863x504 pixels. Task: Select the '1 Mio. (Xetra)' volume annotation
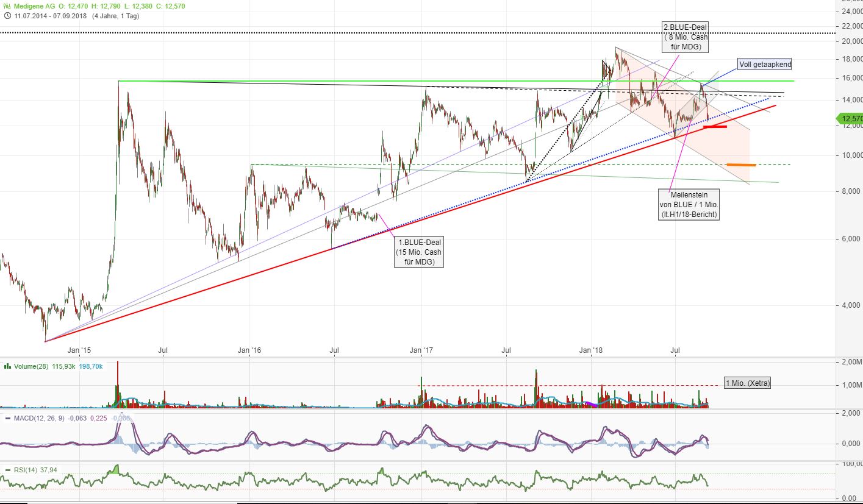click(x=747, y=383)
